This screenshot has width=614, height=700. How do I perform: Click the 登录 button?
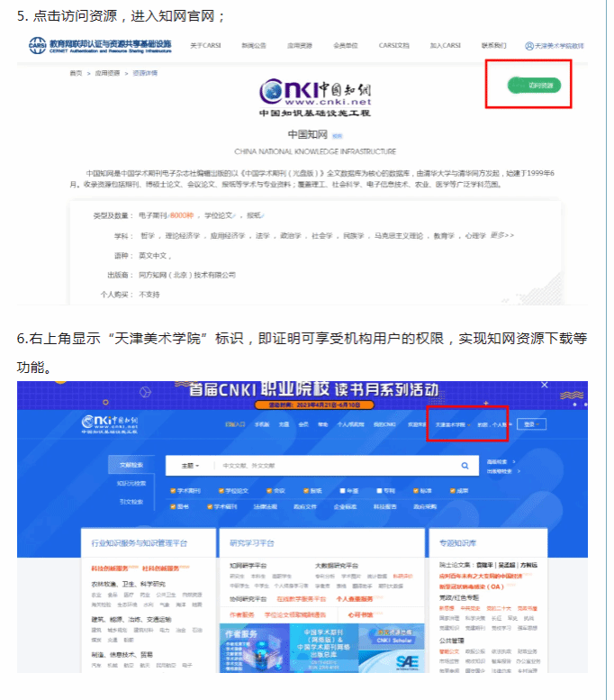coord(534,423)
